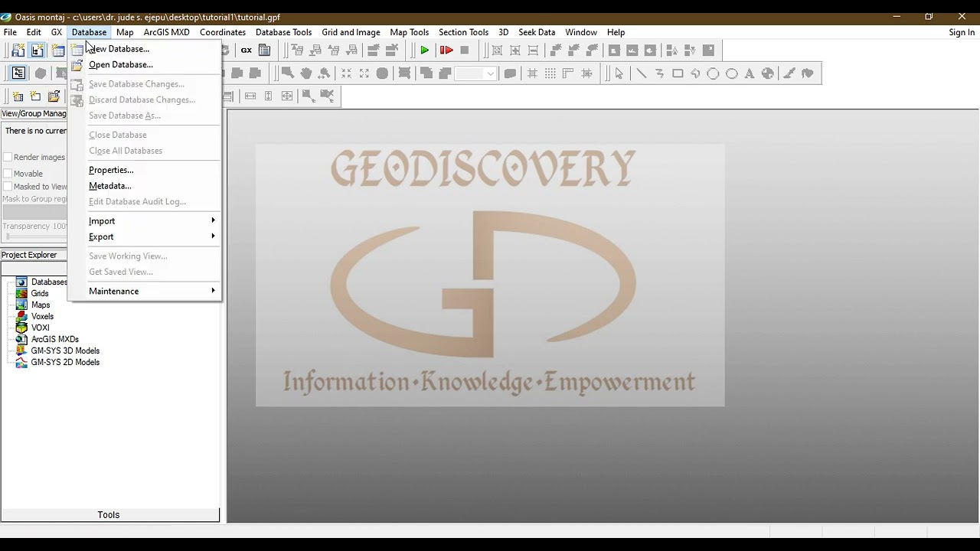
Task: Click the vertical fit-height arrow icon
Action: point(269,96)
